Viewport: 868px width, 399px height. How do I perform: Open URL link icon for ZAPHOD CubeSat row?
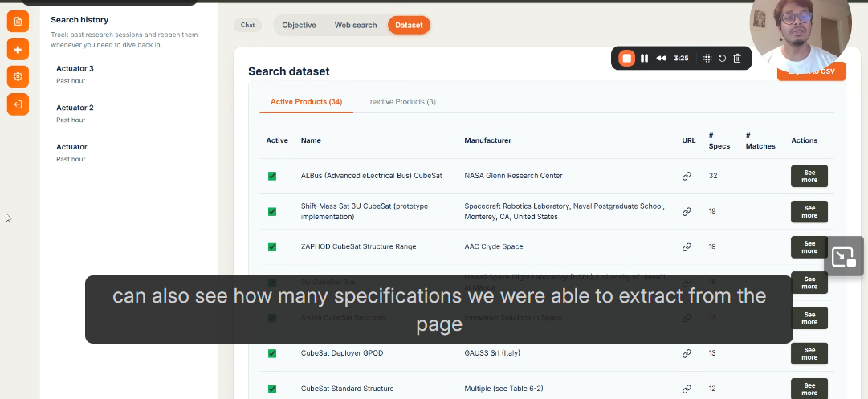coord(687,246)
